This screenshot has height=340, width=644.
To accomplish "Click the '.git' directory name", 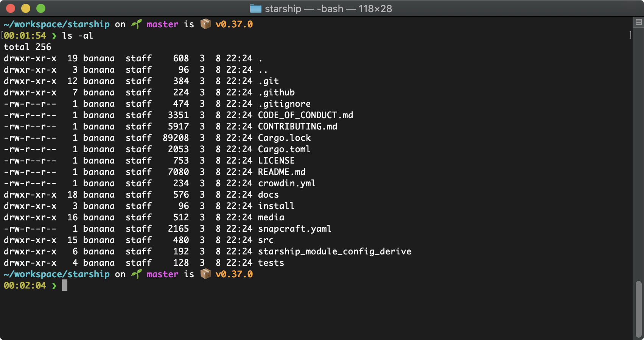I will 269,81.
